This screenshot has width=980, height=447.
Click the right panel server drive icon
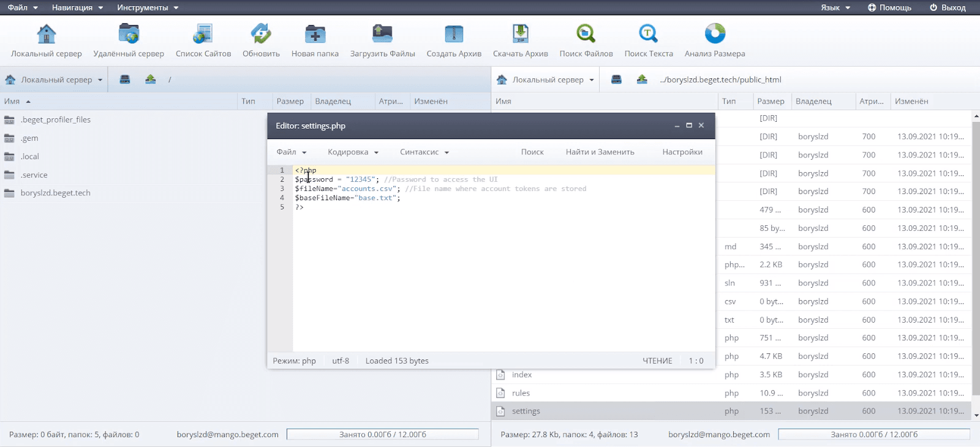click(x=616, y=80)
